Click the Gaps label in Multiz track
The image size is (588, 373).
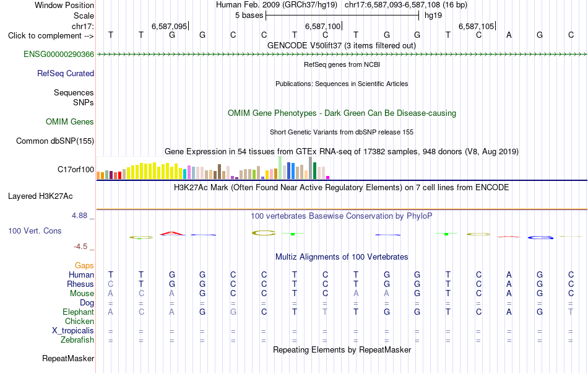coord(84,266)
